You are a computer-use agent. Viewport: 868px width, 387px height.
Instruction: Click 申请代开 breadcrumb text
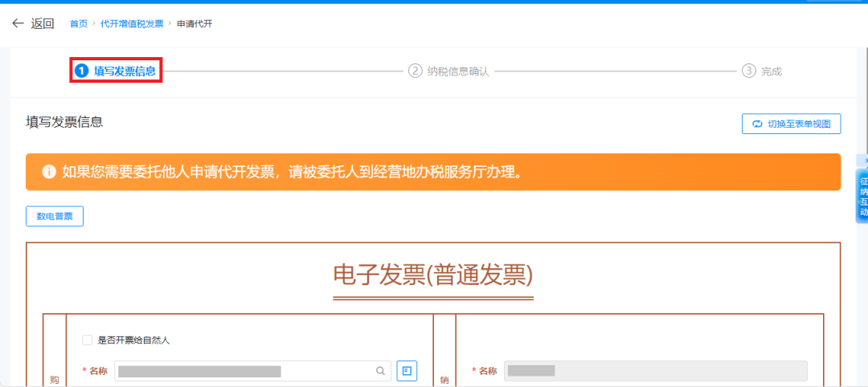(194, 24)
